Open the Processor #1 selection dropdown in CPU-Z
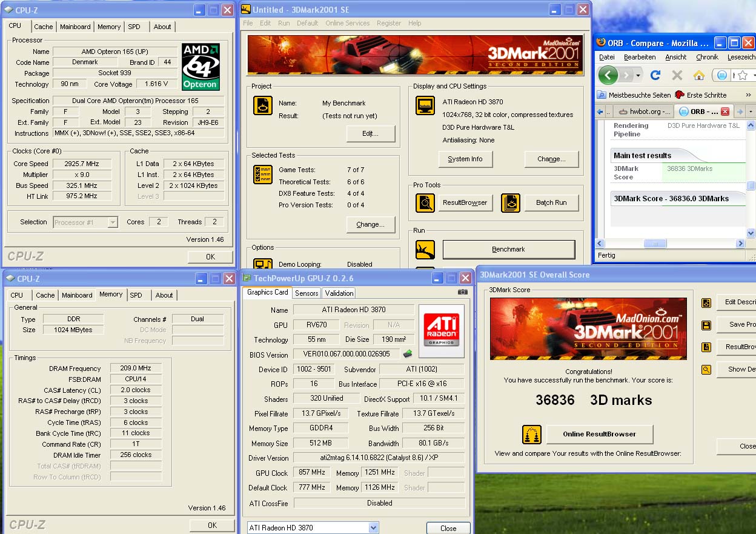Viewport: 756px width, 534px height. 112,222
